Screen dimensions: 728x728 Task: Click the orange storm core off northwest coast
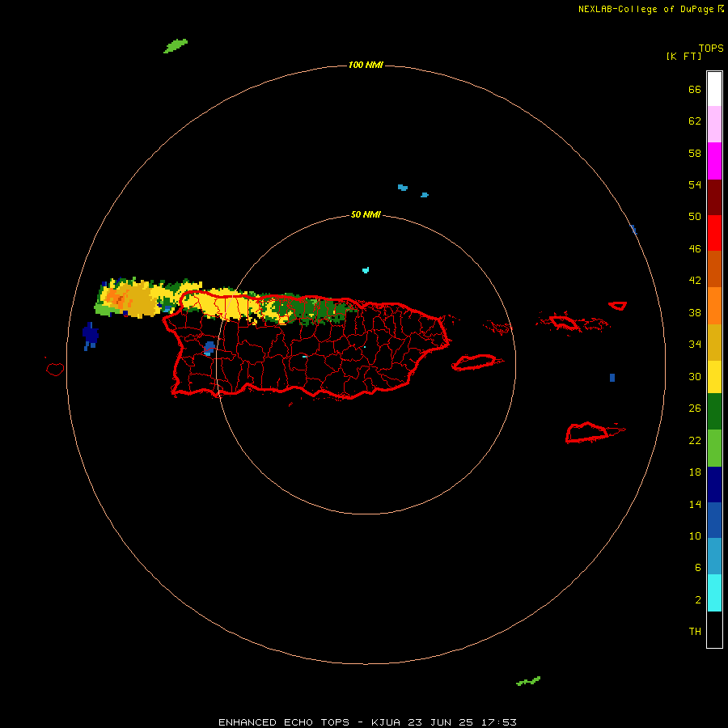point(117,298)
